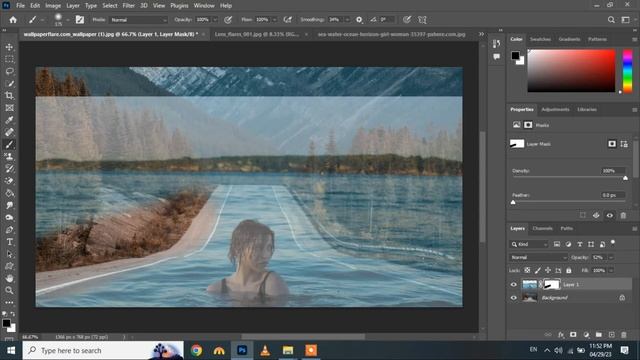Select the Clone Stamp tool
The width and height of the screenshot is (640, 360).
[9, 156]
